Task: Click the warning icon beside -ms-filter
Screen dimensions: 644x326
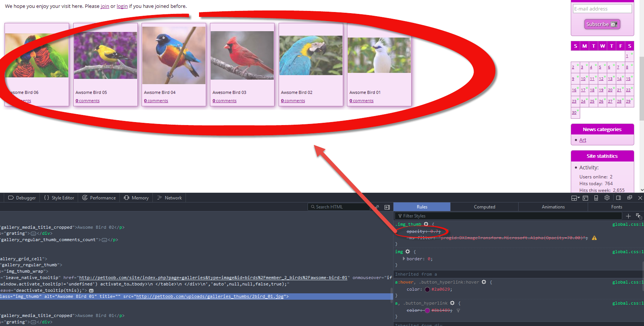Action: click(x=594, y=238)
